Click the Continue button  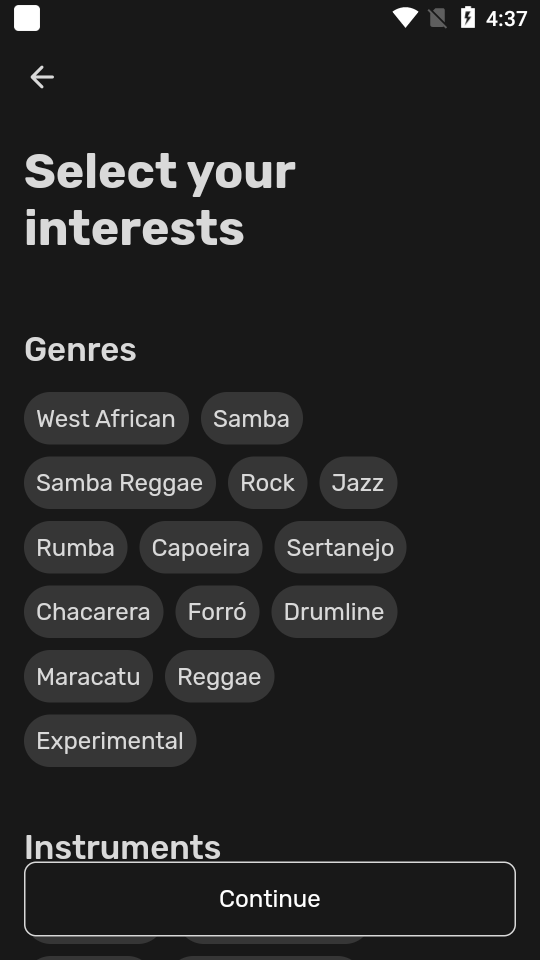pos(270,899)
